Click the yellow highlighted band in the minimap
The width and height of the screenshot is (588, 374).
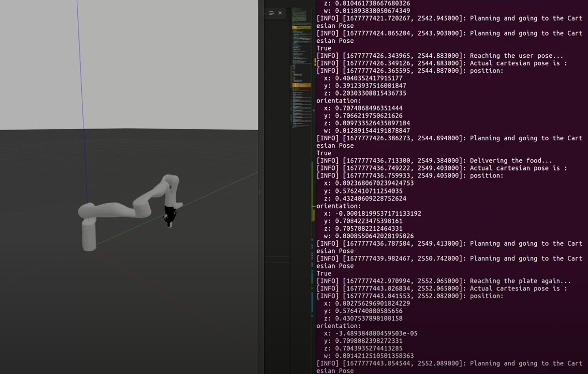pos(302,27)
